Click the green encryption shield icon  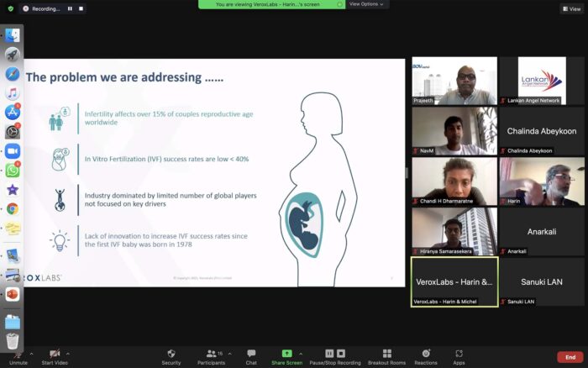click(10, 8)
